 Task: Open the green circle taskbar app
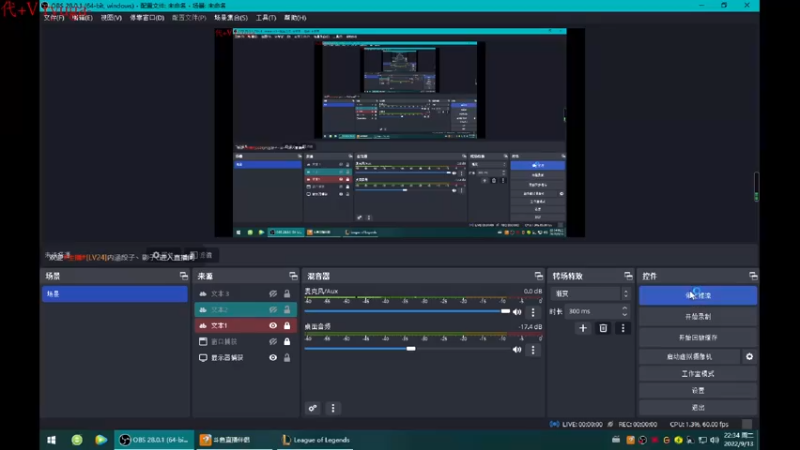click(x=77, y=440)
